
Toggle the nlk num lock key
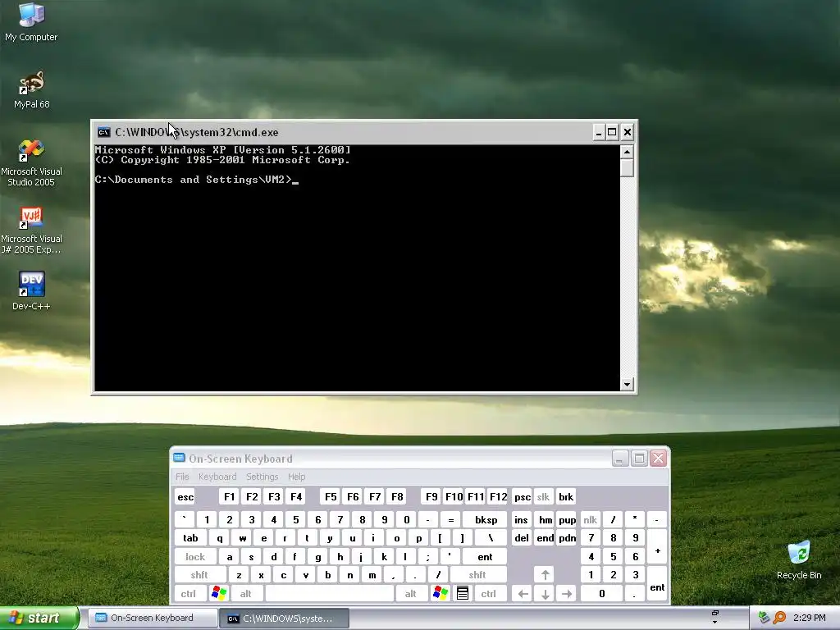pyautogui.click(x=591, y=519)
